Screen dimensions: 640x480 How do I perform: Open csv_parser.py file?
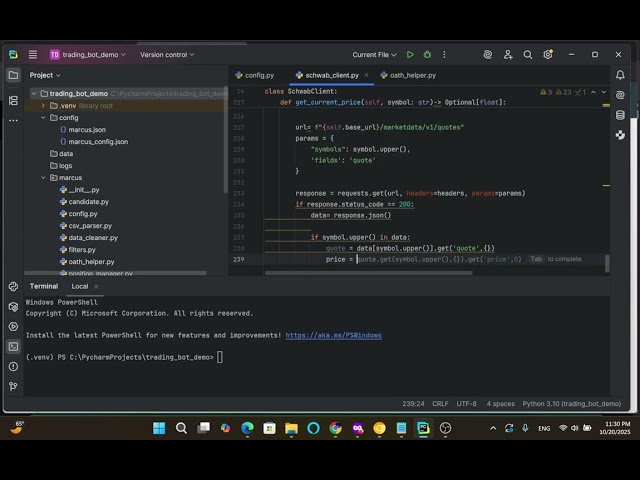click(86, 226)
